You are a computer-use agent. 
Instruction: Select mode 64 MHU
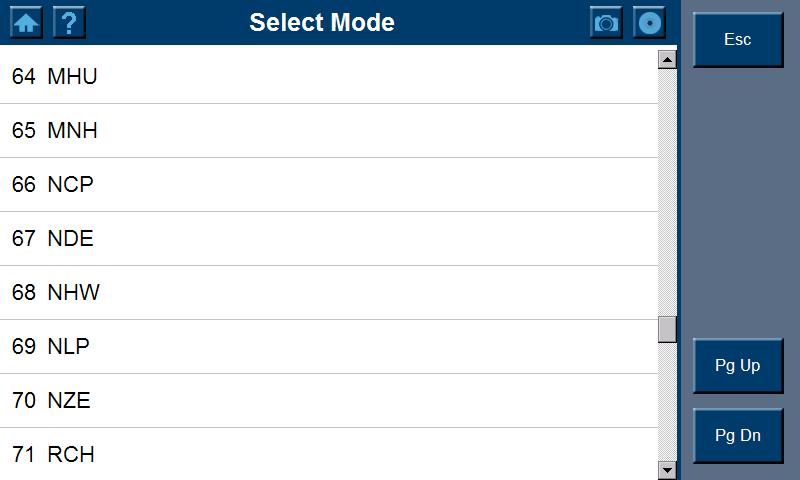click(328, 76)
